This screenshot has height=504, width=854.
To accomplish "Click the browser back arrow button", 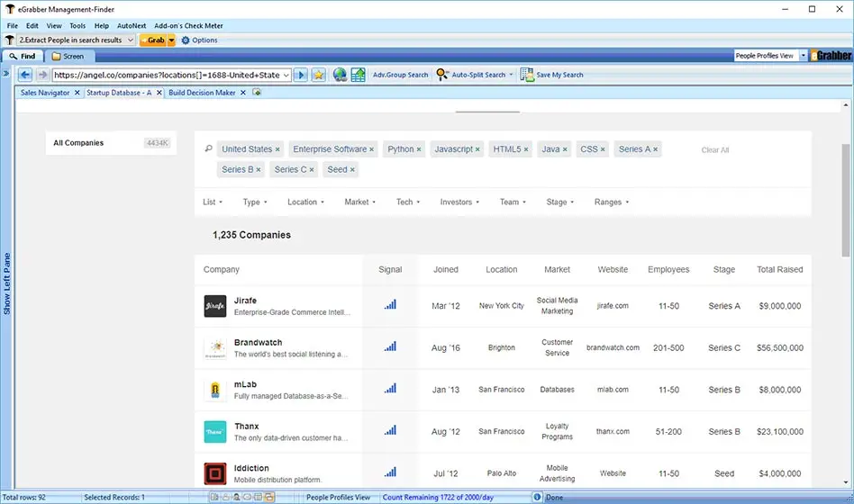I will tap(25, 75).
